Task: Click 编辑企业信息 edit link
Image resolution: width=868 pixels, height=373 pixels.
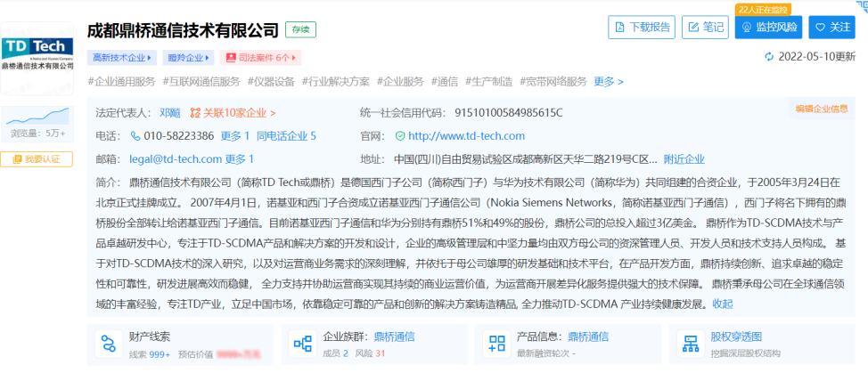Action: click(822, 109)
